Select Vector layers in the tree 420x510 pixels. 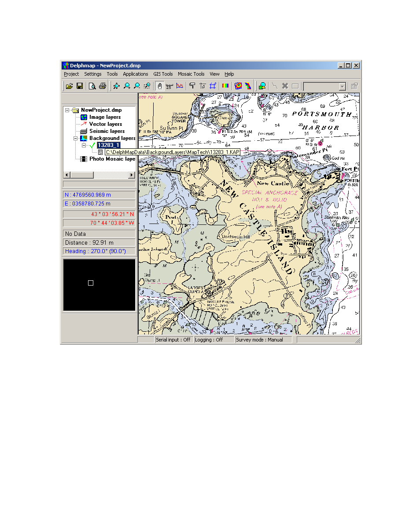coord(105,124)
